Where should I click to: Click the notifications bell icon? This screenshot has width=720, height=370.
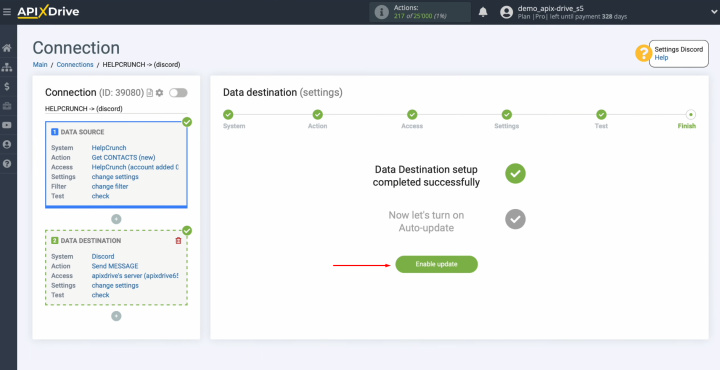point(483,12)
